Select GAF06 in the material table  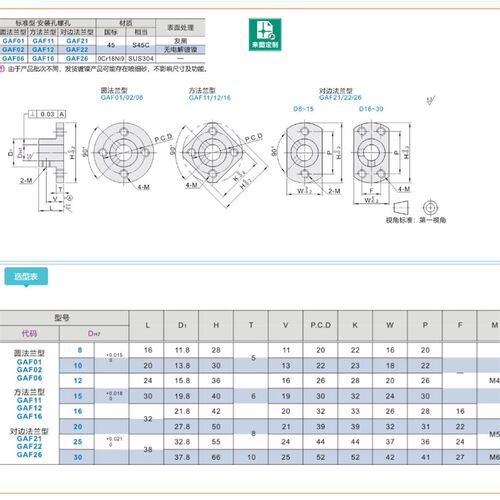[x=13, y=58]
